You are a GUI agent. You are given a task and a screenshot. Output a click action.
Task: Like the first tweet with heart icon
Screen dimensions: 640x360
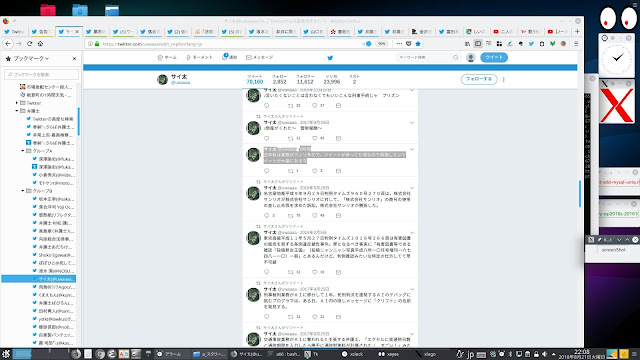click(x=314, y=105)
